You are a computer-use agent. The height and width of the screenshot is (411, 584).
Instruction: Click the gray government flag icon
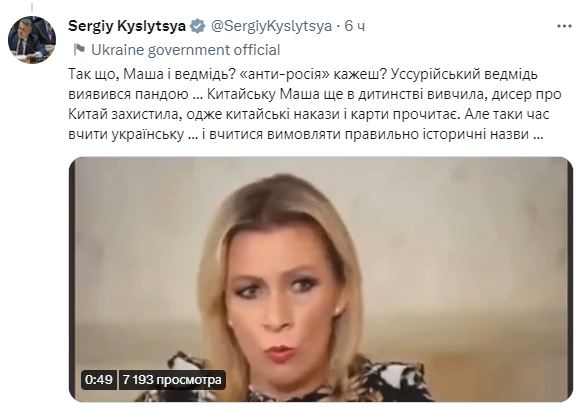click(x=79, y=50)
